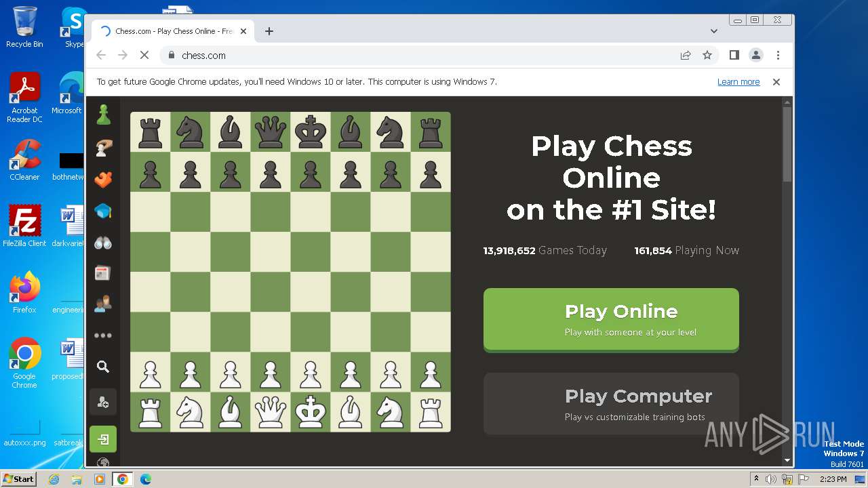Expand the tab search dropdown arrow
868x488 pixels.
(714, 31)
